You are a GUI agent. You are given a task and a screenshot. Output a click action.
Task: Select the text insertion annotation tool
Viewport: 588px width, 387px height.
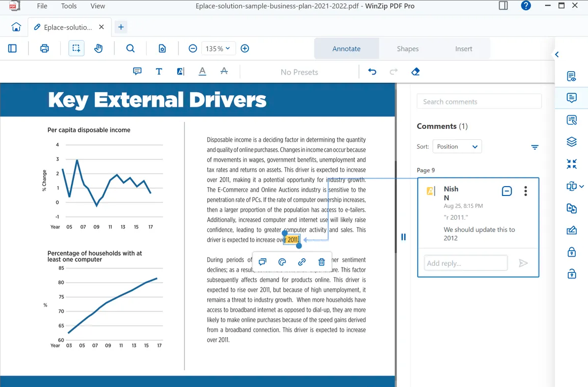[x=159, y=71]
